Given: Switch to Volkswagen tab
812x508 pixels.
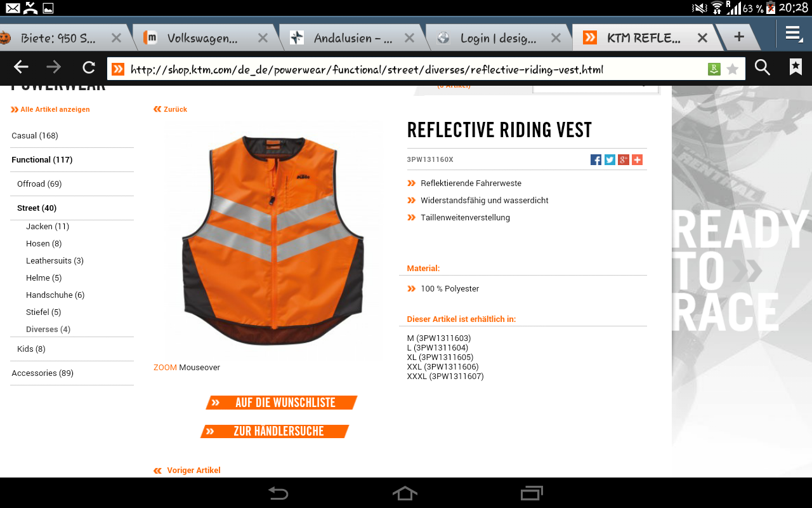Looking at the screenshot, I should pyautogui.click(x=202, y=38).
